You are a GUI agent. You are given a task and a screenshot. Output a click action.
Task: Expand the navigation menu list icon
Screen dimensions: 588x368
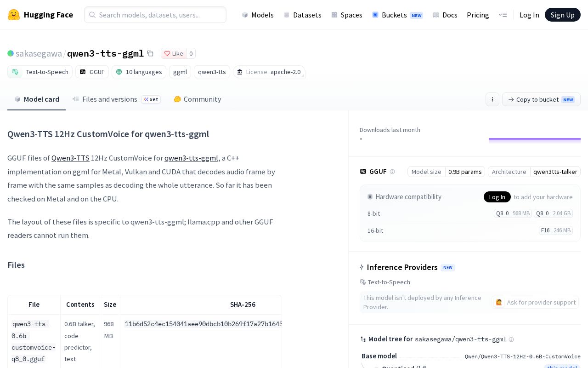(x=503, y=15)
